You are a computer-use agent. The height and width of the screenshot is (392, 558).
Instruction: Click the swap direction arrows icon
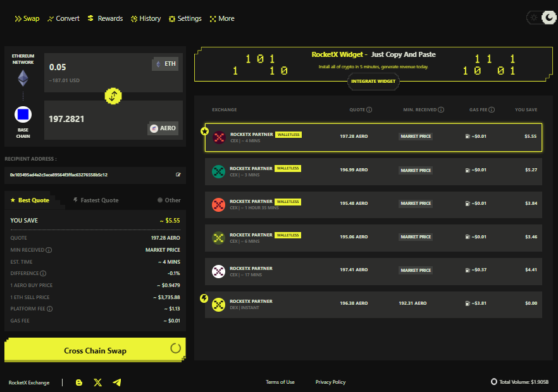pyautogui.click(x=113, y=96)
